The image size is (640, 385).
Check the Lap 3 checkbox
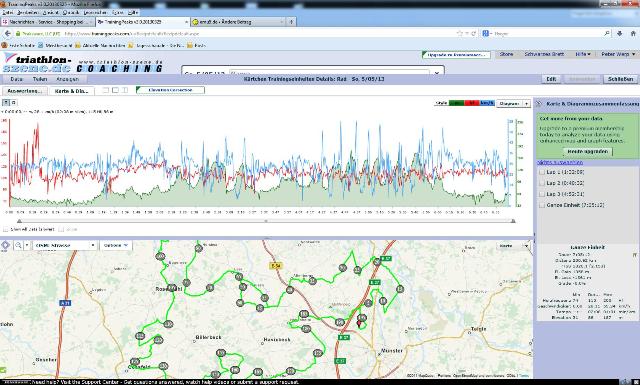coord(542,194)
